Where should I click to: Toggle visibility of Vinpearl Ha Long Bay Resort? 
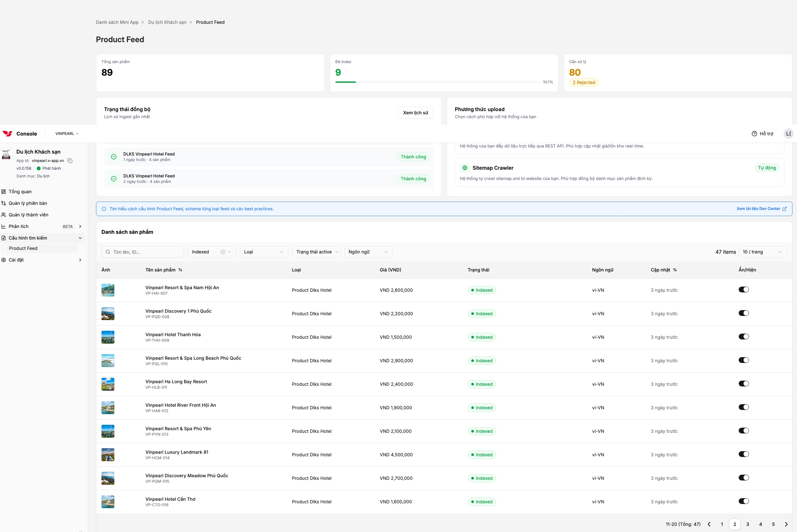[x=744, y=384]
